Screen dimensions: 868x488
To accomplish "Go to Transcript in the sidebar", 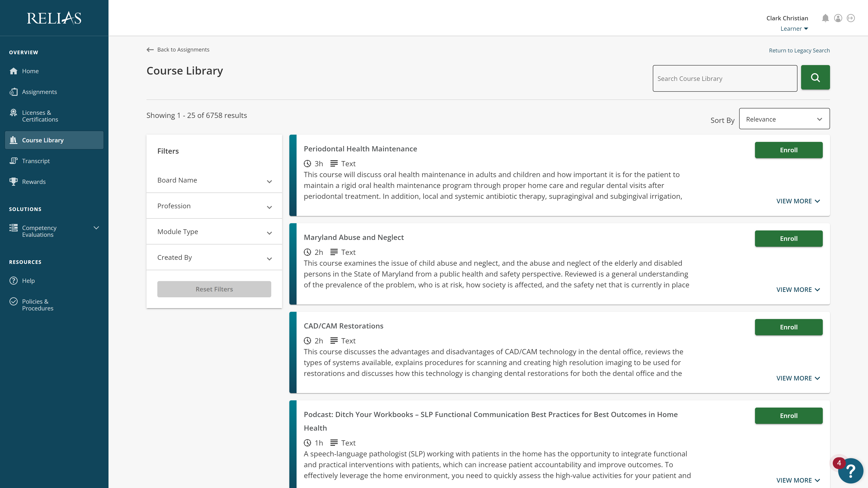I will coord(36,161).
